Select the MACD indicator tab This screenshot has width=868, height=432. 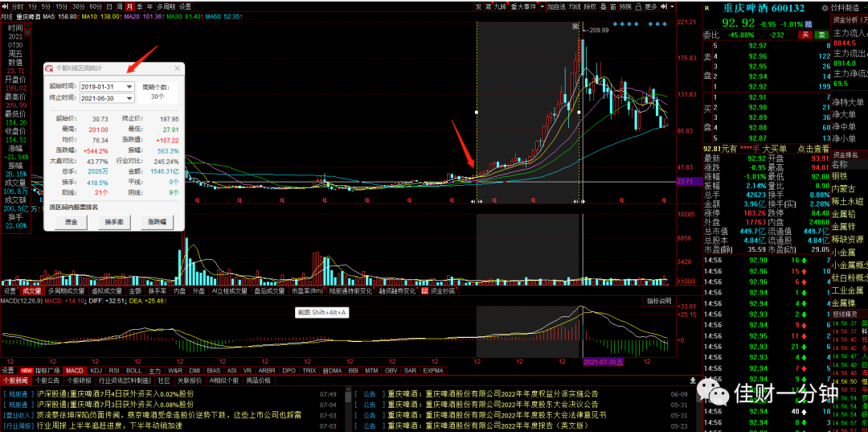75,370
